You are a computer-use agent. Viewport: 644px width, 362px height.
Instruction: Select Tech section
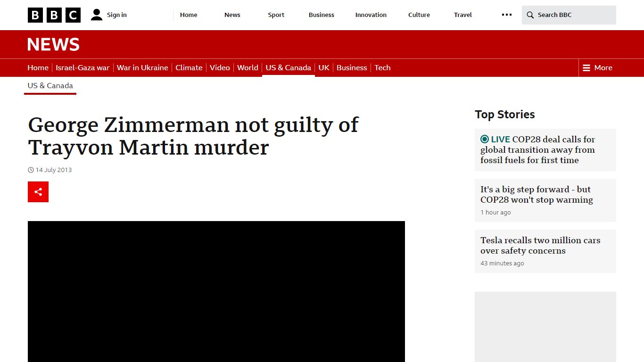point(382,68)
